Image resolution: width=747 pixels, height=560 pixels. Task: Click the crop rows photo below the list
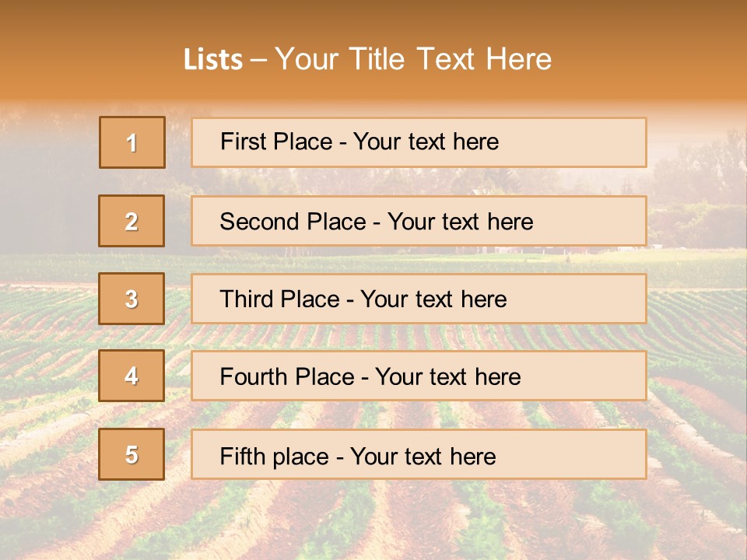click(373, 521)
